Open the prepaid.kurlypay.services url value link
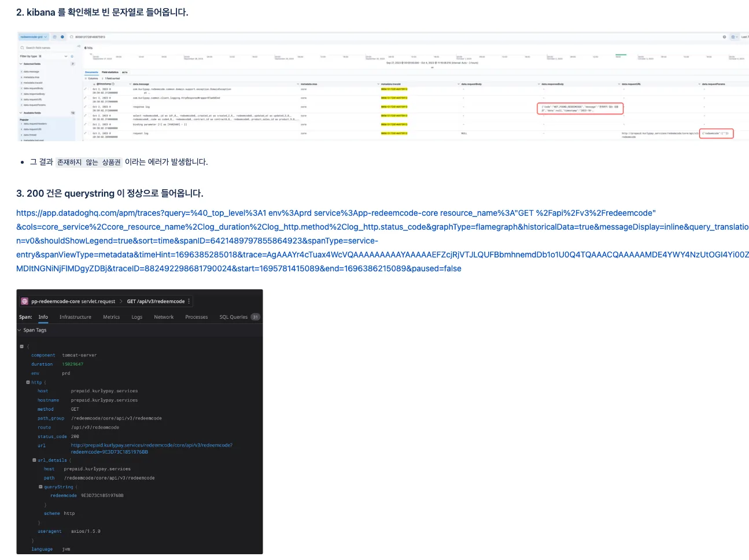 pyautogui.click(x=152, y=448)
